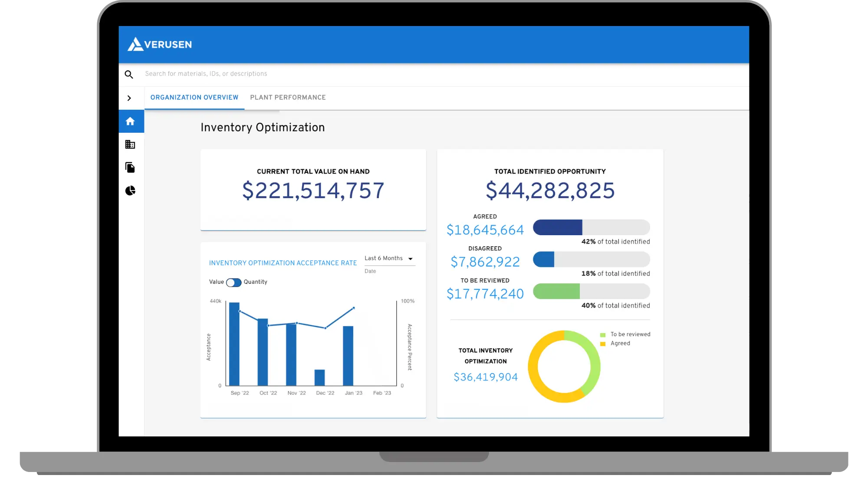Click the Agreed amount $18,645,664
Screen dimensions: 868x485
click(485, 230)
